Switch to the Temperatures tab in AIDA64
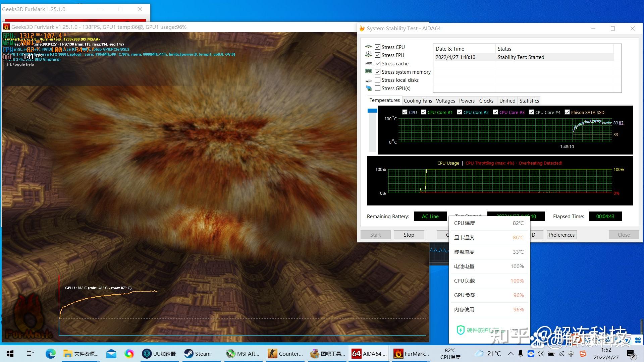 tap(383, 100)
